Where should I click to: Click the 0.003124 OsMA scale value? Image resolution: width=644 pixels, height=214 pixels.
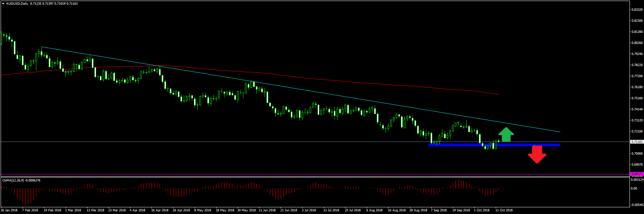coord(637,180)
